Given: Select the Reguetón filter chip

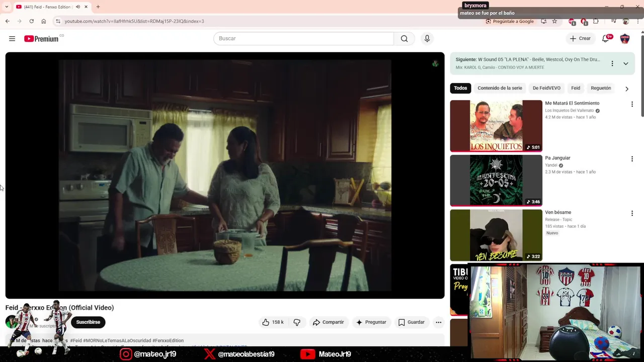Looking at the screenshot, I should click(x=601, y=88).
